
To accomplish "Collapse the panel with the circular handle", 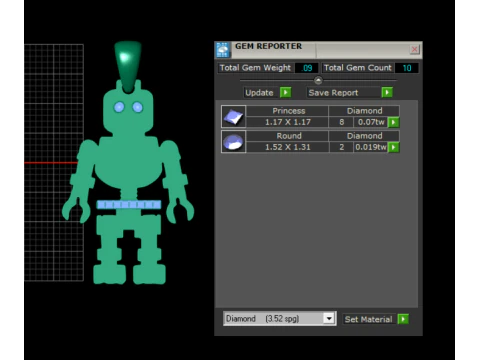I will pos(318,80).
